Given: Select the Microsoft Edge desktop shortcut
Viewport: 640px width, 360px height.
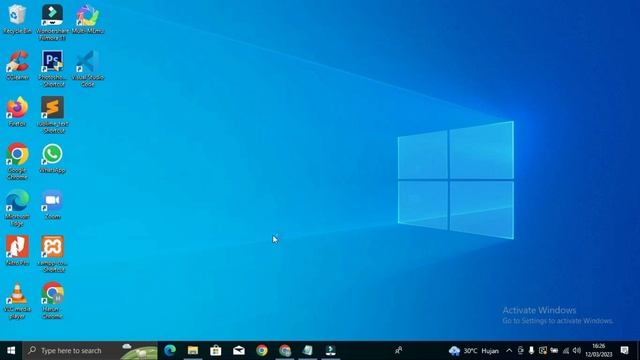Looking at the screenshot, I should pyautogui.click(x=17, y=208).
